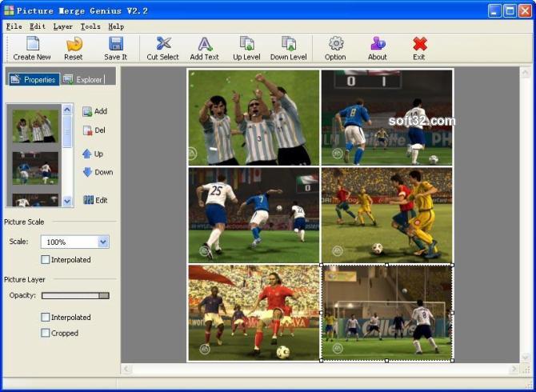The height and width of the screenshot is (392, 536).
Task: Maximize the Picture Merge Genius window
Action: (510, 11)
